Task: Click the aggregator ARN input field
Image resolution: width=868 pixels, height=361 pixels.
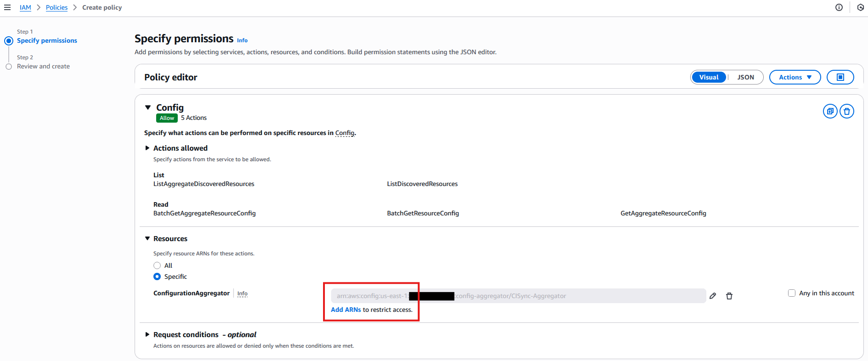Action: pos(518,296)
